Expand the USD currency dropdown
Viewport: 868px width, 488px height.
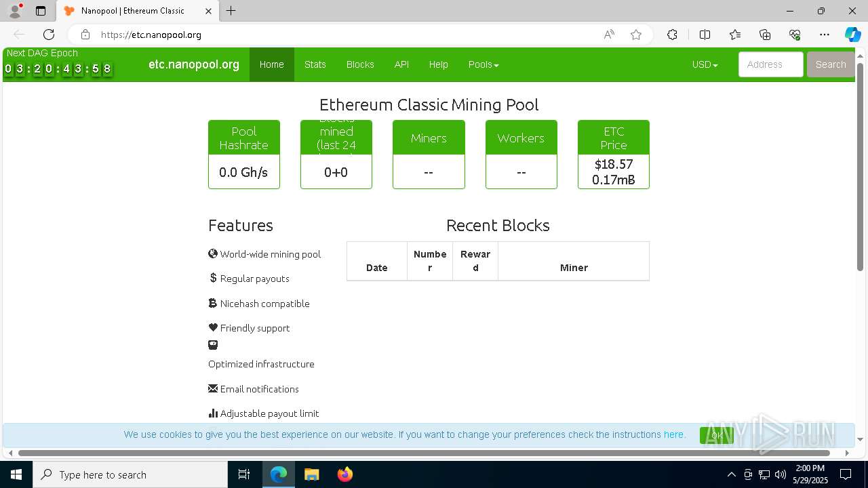pos(705,64)
